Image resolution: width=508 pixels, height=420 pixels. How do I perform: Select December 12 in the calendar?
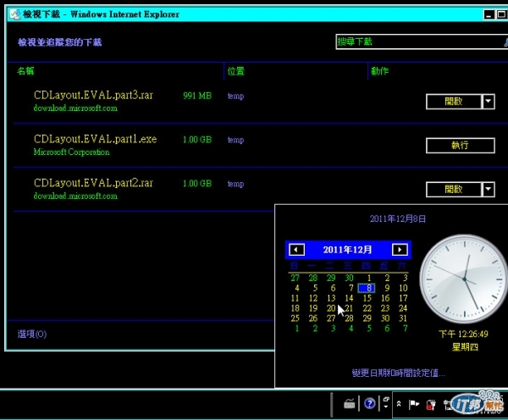[313, 298]
